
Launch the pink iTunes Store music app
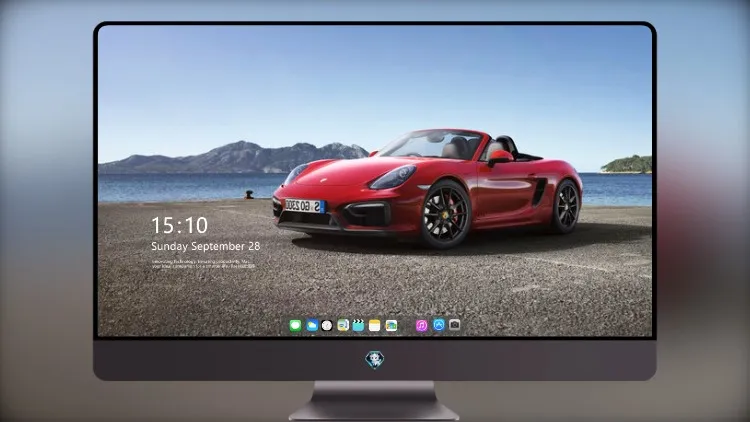click(x=421, y=326)
